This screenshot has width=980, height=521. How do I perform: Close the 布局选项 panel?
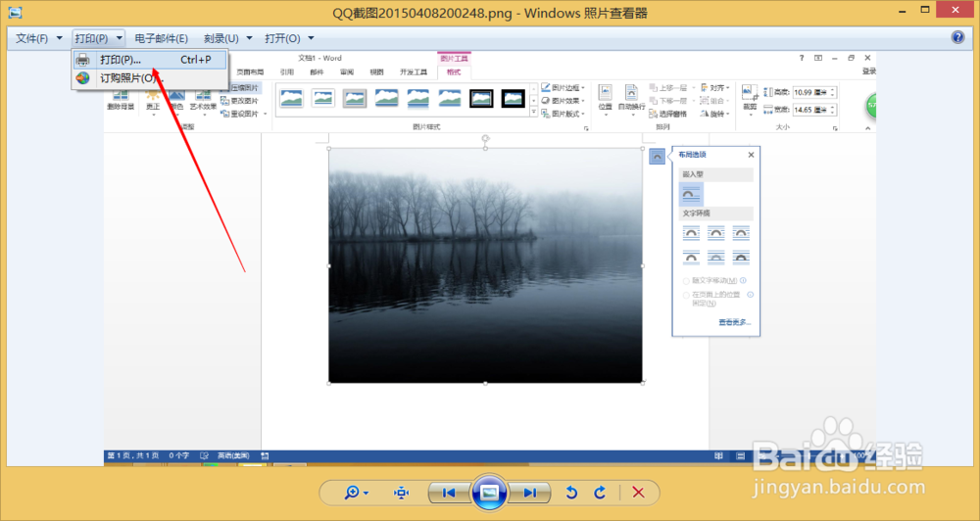[x=752, y=155]
